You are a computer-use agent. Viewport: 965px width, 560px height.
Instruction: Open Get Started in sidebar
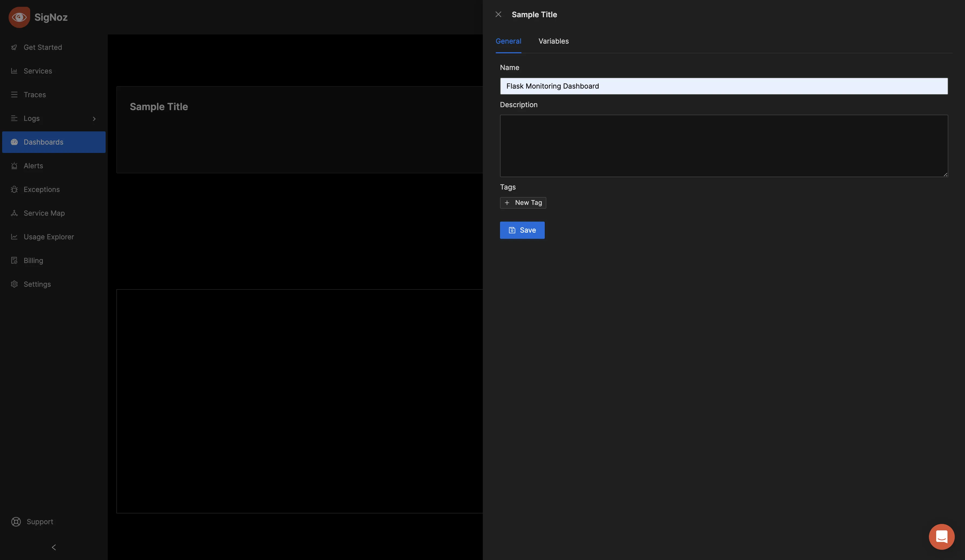pyautogui.click(x=54, y=47)
